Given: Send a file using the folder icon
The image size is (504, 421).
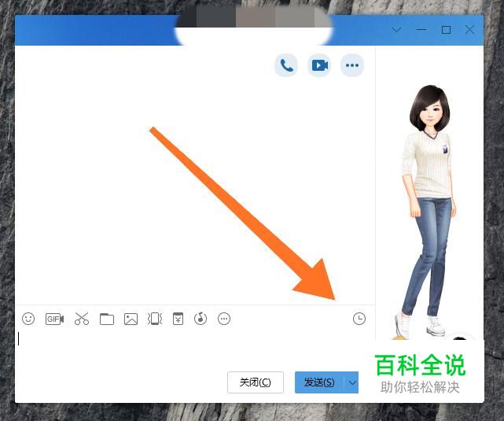Looking at the screenshot, I should pyautogui.click(x=107, y=319).
